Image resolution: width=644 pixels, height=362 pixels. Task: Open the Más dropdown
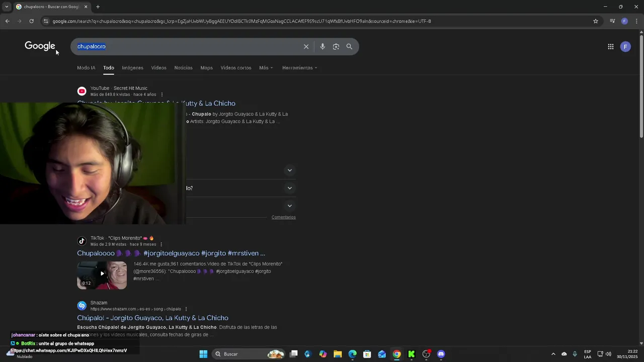(266, 68)
